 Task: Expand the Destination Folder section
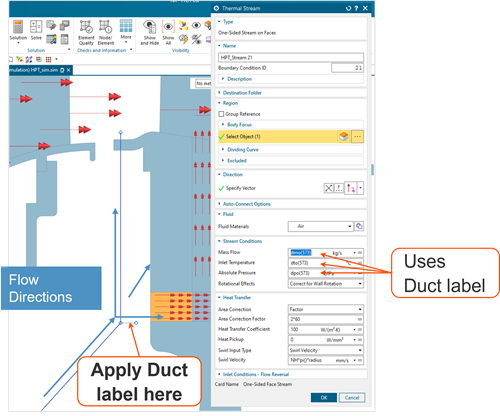[219, 93]
